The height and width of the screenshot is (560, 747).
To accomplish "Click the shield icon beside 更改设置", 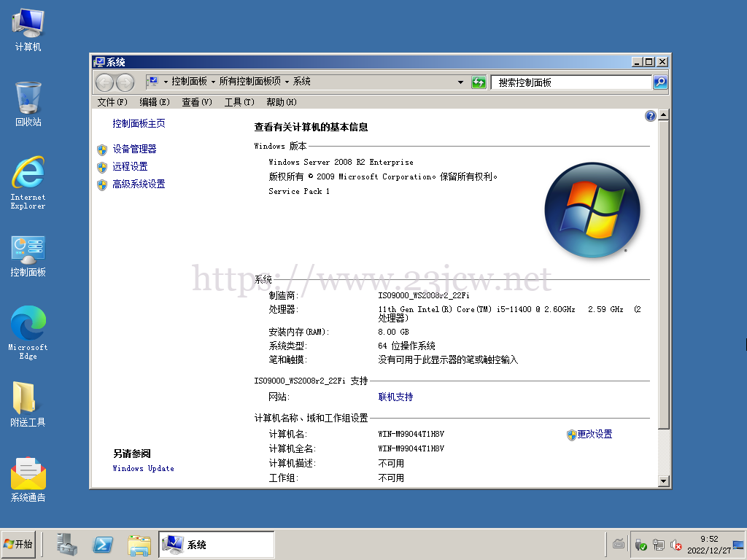I will click(x=571, y=435).
